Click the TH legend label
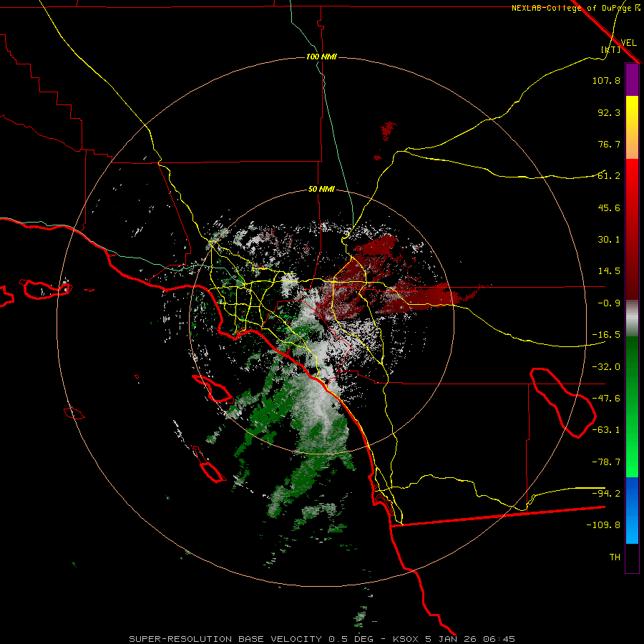 (x=615, y=557)
